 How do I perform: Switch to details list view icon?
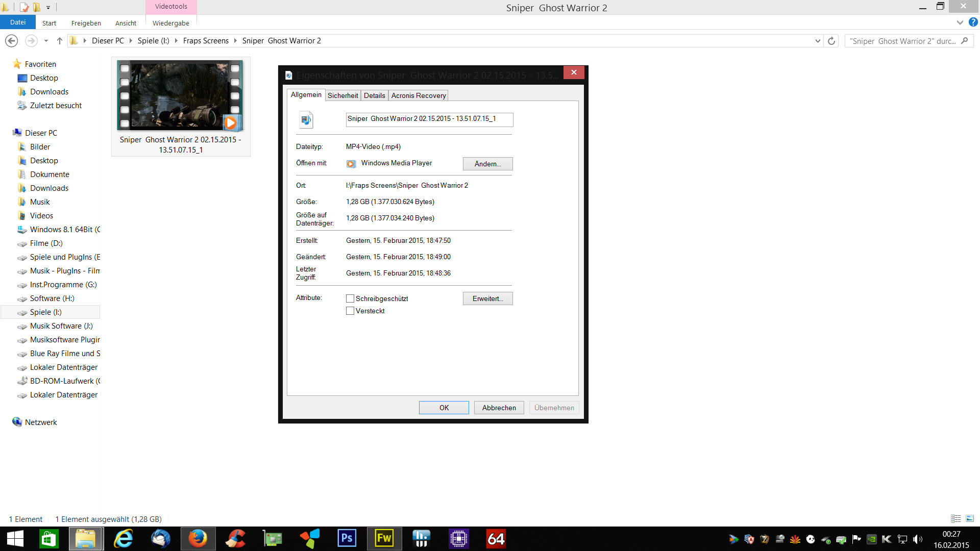956,518
